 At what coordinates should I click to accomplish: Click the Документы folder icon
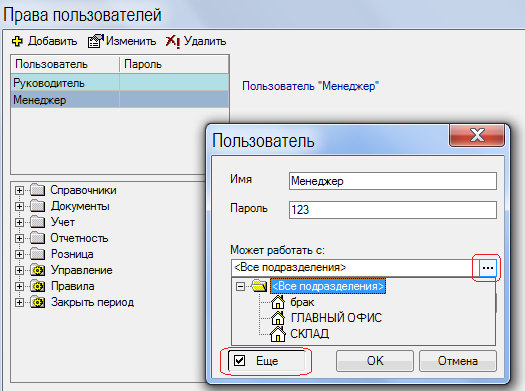click(38, 206)
